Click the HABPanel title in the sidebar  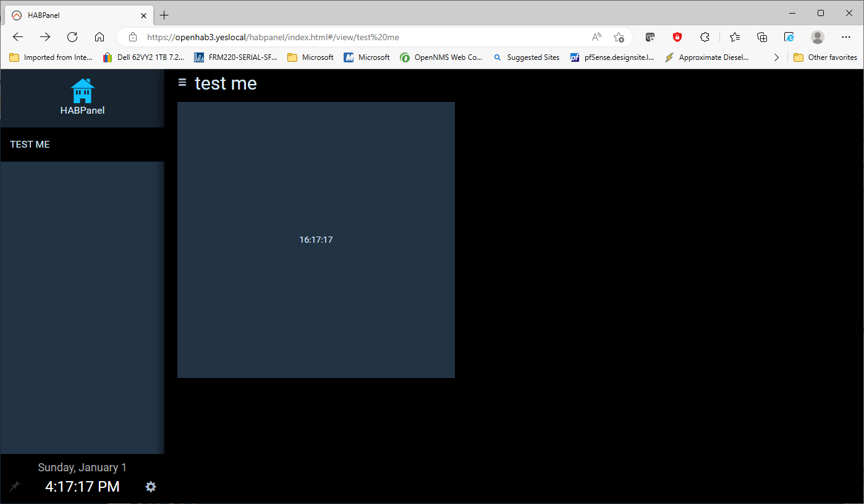coord(82,111)
